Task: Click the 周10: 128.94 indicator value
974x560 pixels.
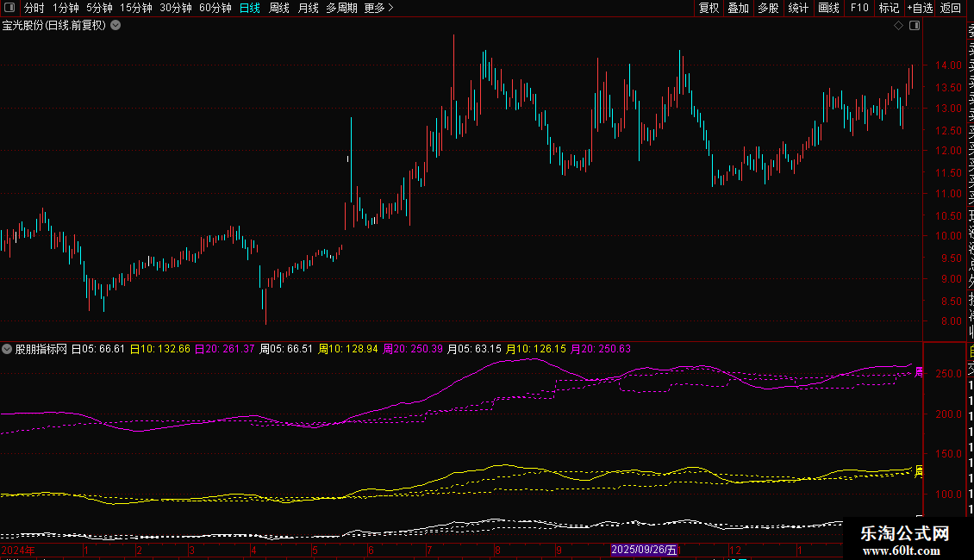Action: [348, 349]
